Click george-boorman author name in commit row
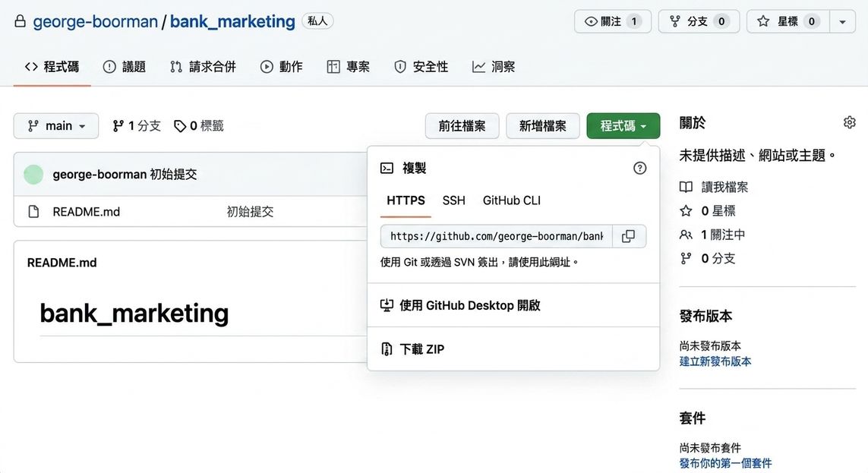 [x=99, y=175]
